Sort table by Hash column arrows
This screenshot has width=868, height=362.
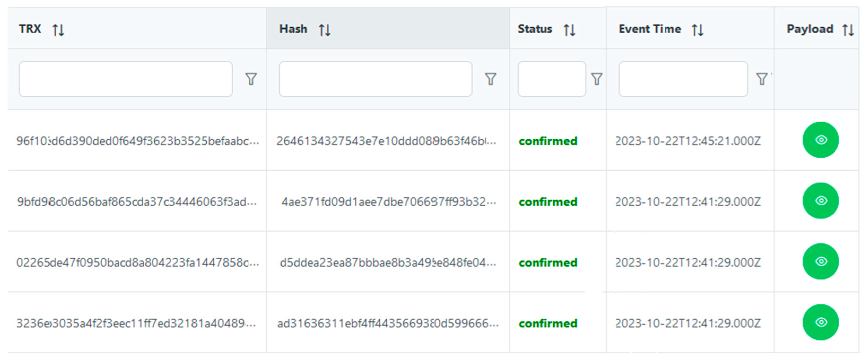[x=325, y=30]
